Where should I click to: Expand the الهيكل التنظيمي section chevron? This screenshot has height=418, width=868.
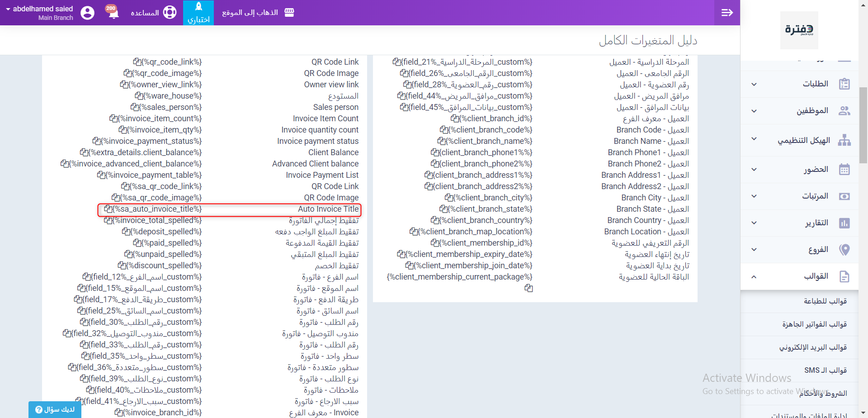(754, 138)
